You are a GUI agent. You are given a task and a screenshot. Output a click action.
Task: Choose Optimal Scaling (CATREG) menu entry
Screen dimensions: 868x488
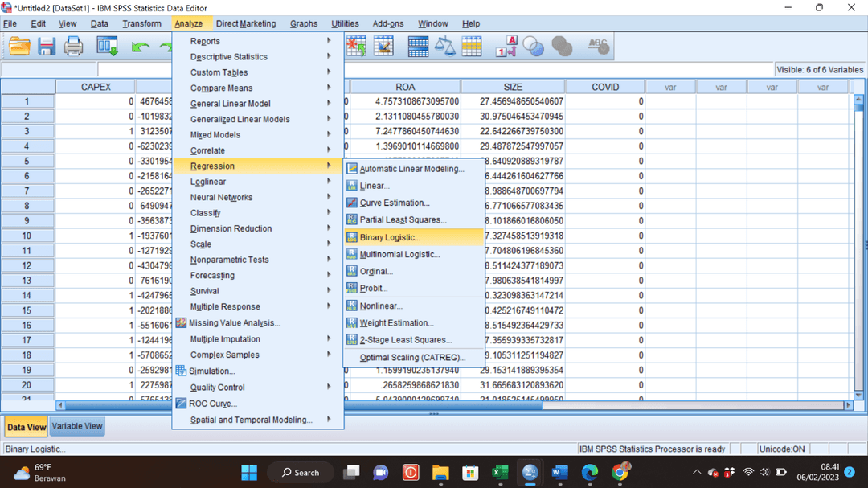[x=412, y=357]
